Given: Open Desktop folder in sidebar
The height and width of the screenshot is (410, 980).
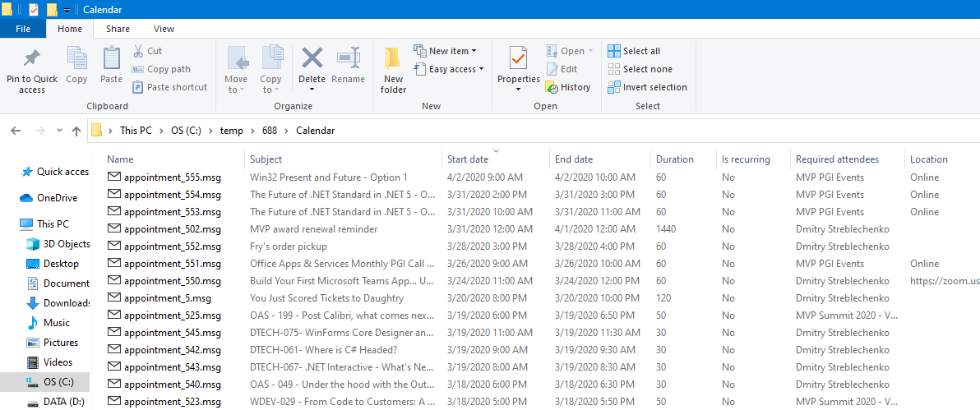Looking at the screenshot, I should (x=53, y=264).
